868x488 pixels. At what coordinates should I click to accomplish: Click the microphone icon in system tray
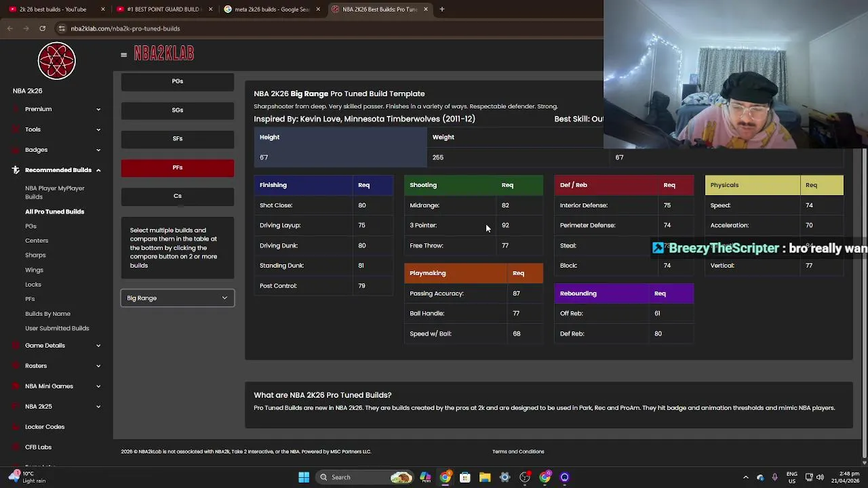tap(774, 477)
